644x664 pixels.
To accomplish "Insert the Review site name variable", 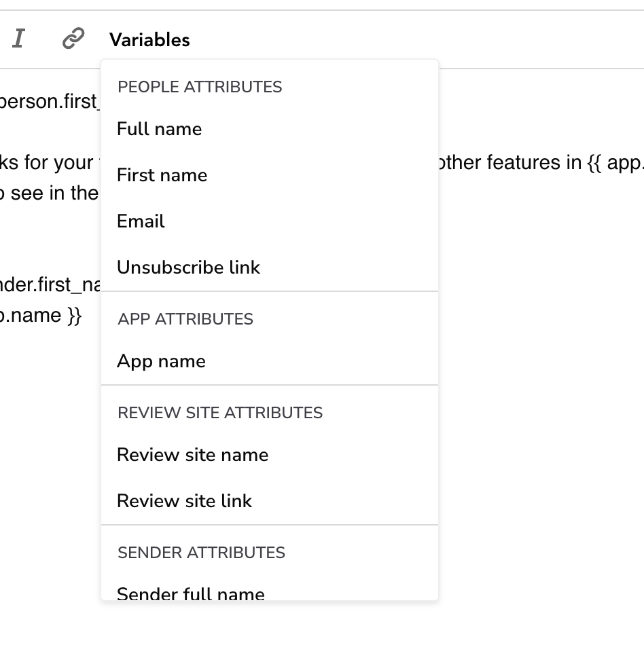I will coord(192,455).
